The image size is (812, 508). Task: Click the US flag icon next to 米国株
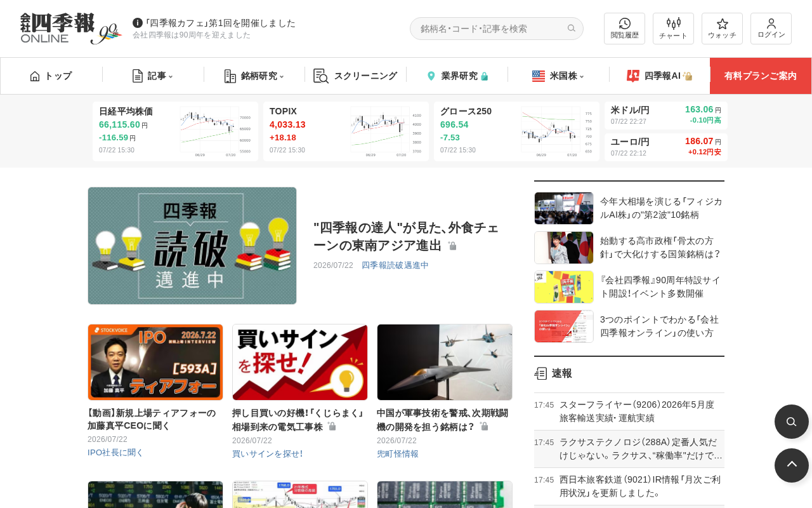[x=539, y=76]
